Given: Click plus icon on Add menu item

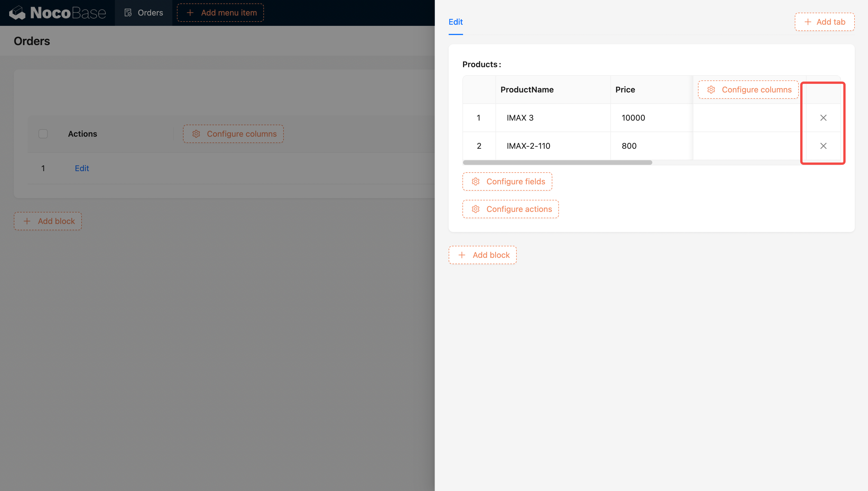Looking at the screenshot, I should click(x=190, y=13).
